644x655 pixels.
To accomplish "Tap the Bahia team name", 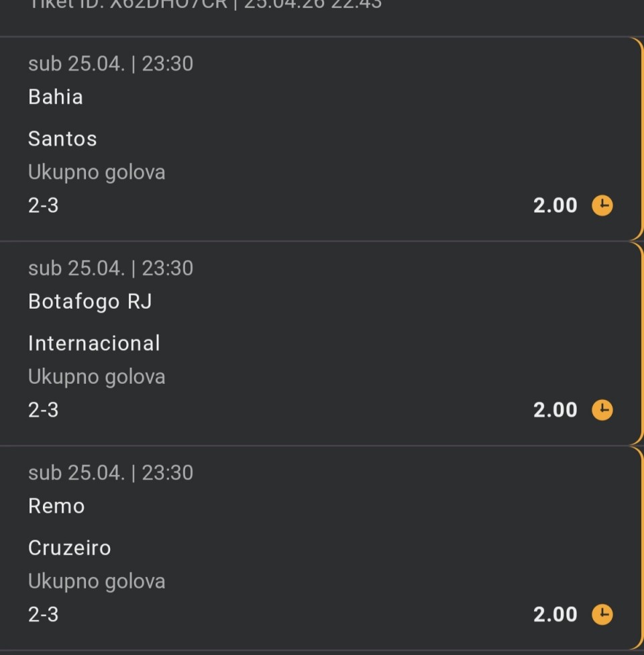I will pyautogui.click(x=56, y=97).
